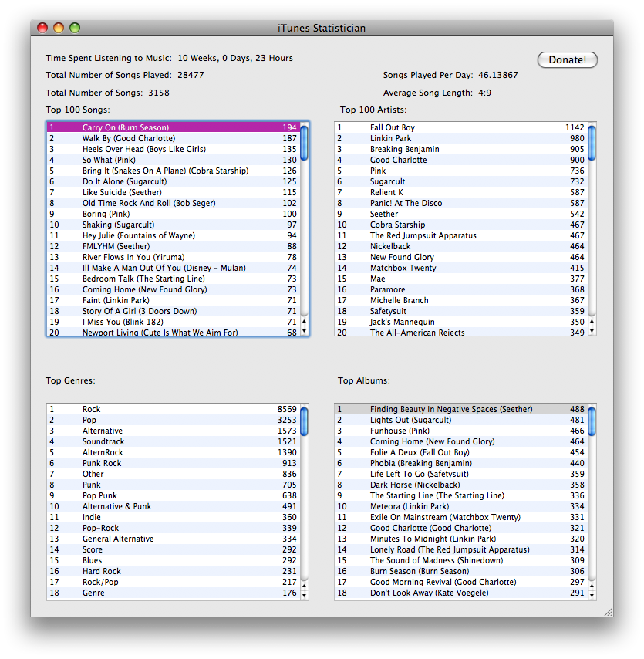Click Top Artists scrollbar thumb
The width and height of the screenshot is (644, 659).
tap(592, 143)
